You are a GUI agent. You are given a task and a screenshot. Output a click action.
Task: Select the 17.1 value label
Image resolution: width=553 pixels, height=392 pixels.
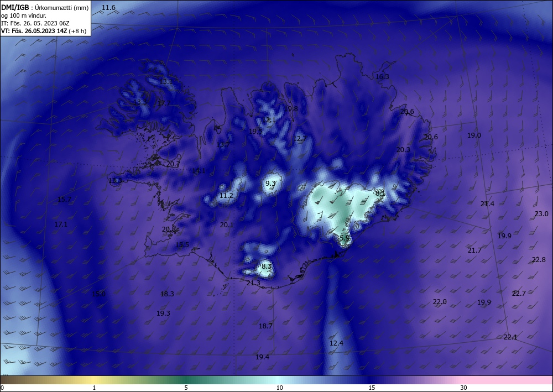click(x=61, y=224)
